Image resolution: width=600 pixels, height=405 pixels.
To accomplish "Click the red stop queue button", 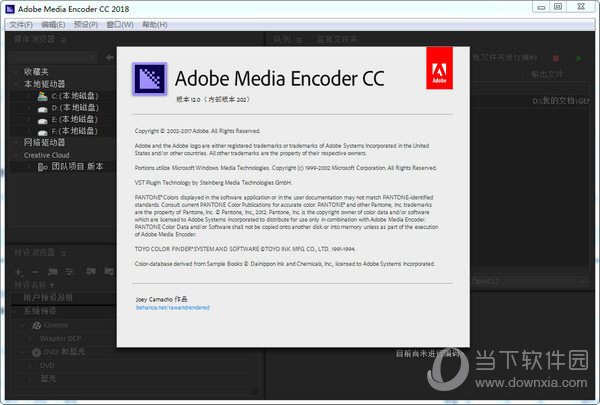I will point(556,58).
